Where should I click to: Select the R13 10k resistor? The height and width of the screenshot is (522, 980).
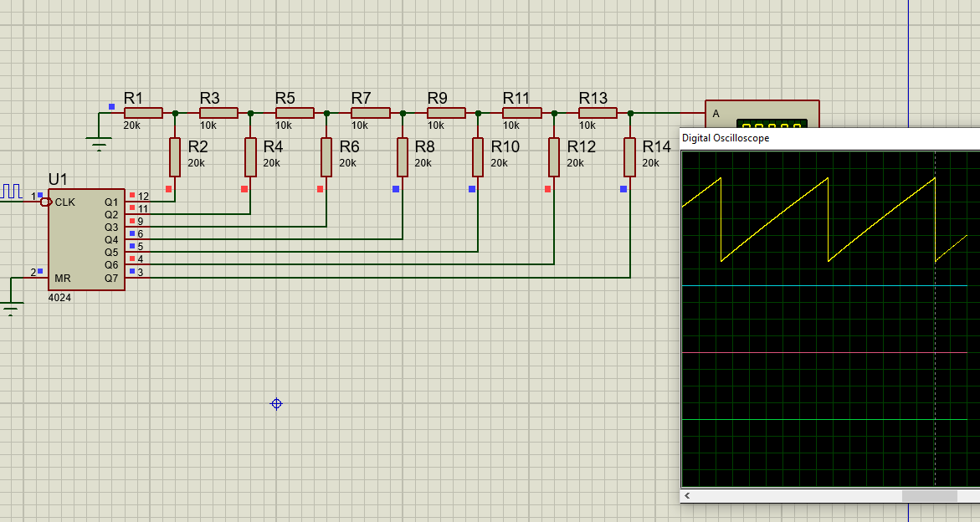tap(598, 113)
